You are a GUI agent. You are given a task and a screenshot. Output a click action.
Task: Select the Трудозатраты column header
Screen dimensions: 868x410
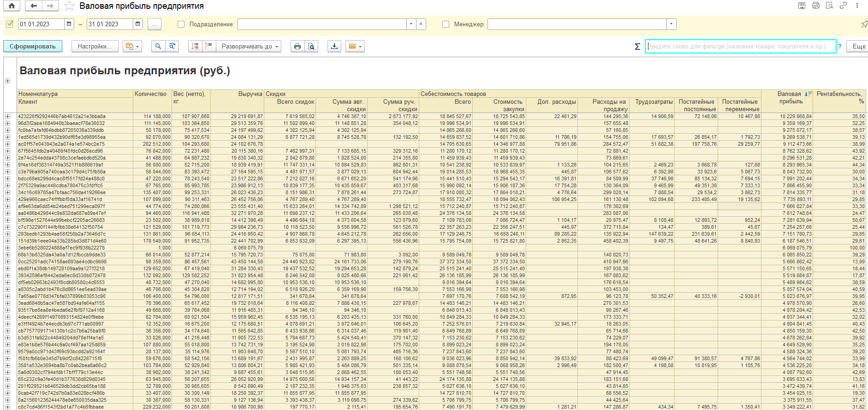coord(654,105)
